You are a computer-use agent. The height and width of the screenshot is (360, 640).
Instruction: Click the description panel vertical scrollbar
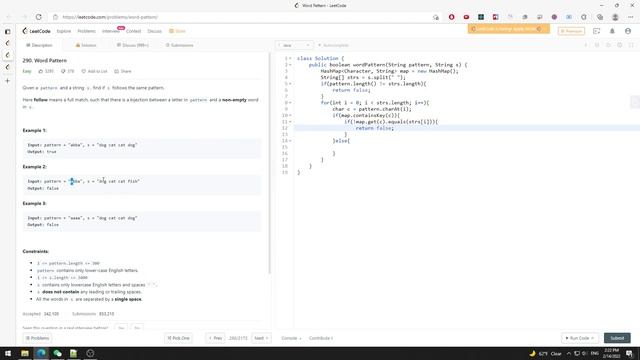269,163
